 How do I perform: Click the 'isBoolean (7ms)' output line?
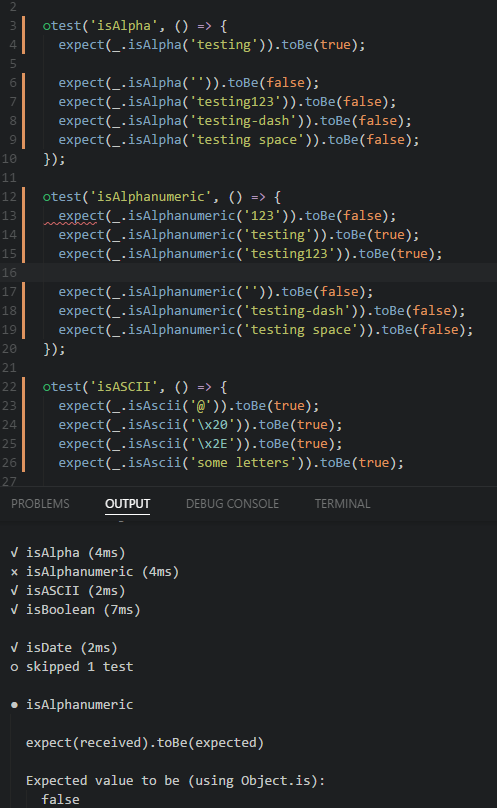[x=75, y=610]
